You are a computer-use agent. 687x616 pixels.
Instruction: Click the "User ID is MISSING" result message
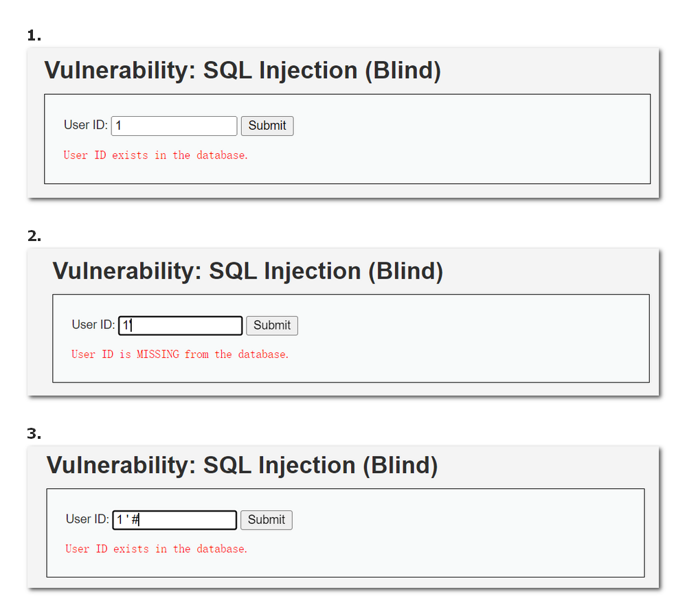pos(180,354)
